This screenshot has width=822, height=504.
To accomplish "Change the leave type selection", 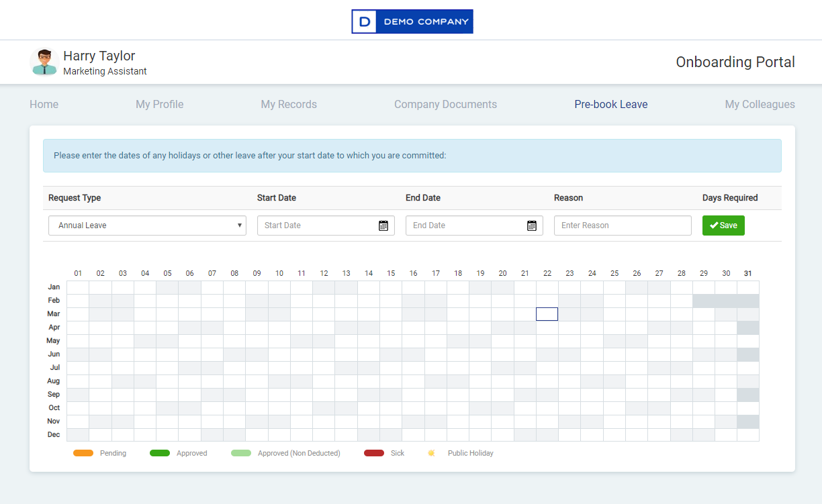I will (147, 225).
